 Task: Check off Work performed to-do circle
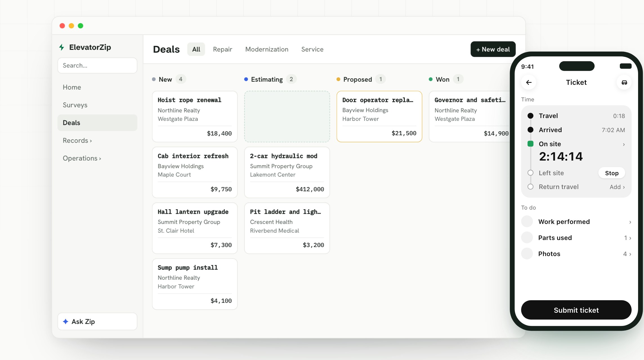527,222
